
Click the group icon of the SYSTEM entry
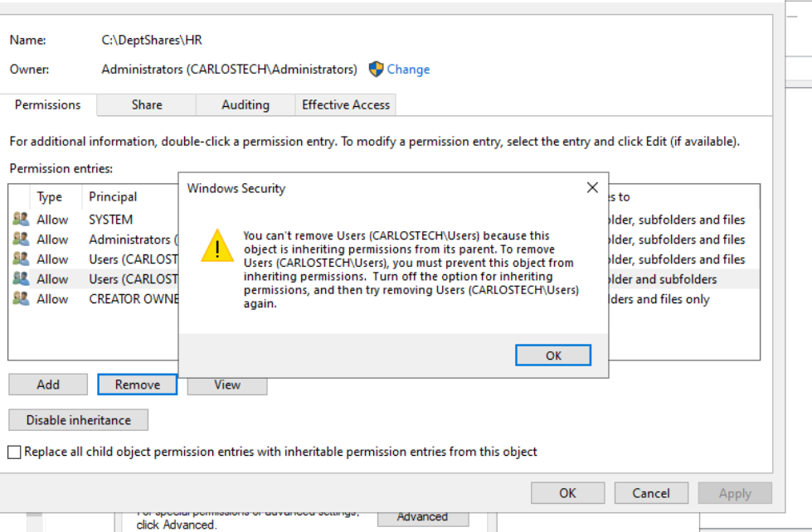21,220
